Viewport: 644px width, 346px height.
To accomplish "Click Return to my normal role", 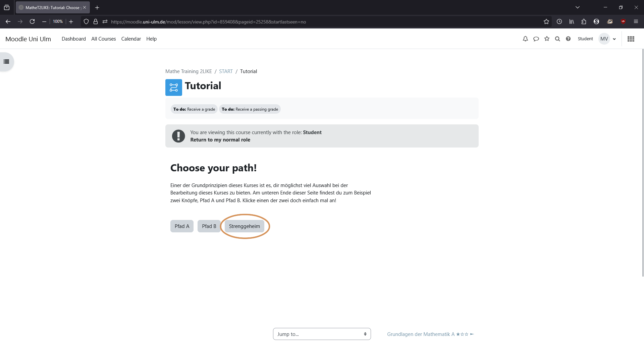I will (220, 140).
